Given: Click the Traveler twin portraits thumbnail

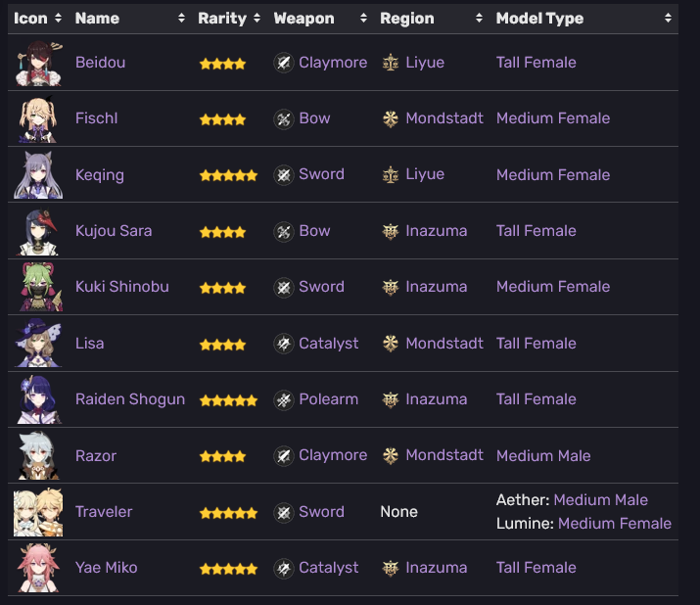Looking at the screenshot, I should pos(38,512).
